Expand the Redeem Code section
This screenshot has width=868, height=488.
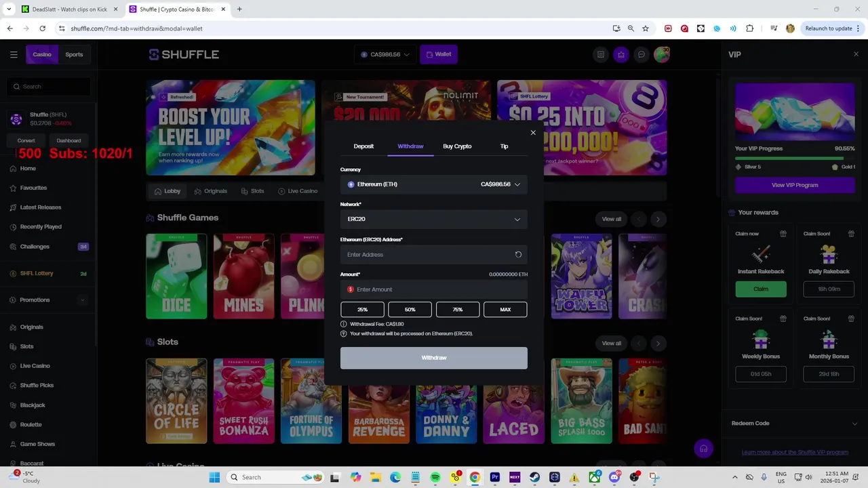(795, 423)
